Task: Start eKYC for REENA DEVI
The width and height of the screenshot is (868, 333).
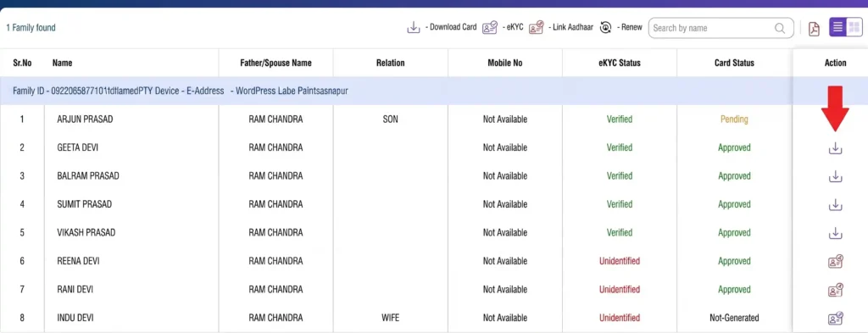Action: coord(835,261)
